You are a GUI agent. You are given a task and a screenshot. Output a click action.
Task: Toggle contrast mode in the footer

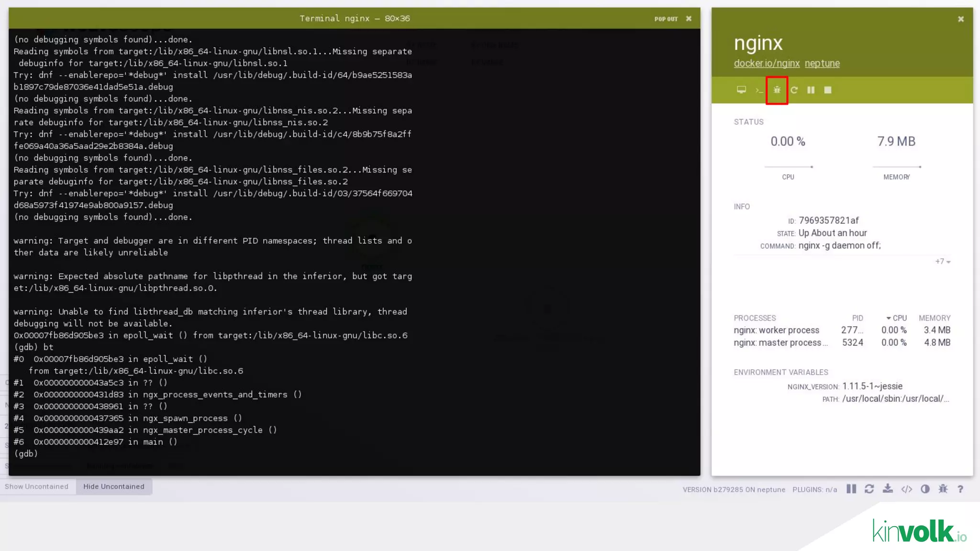pos(925,489)
